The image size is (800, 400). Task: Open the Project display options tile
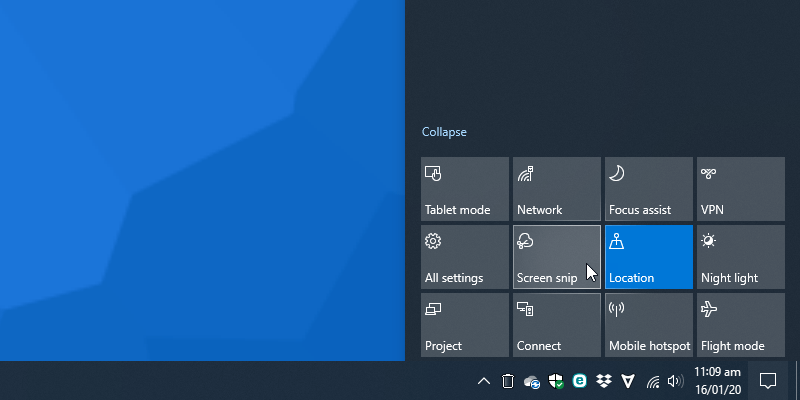pos(465,324)
